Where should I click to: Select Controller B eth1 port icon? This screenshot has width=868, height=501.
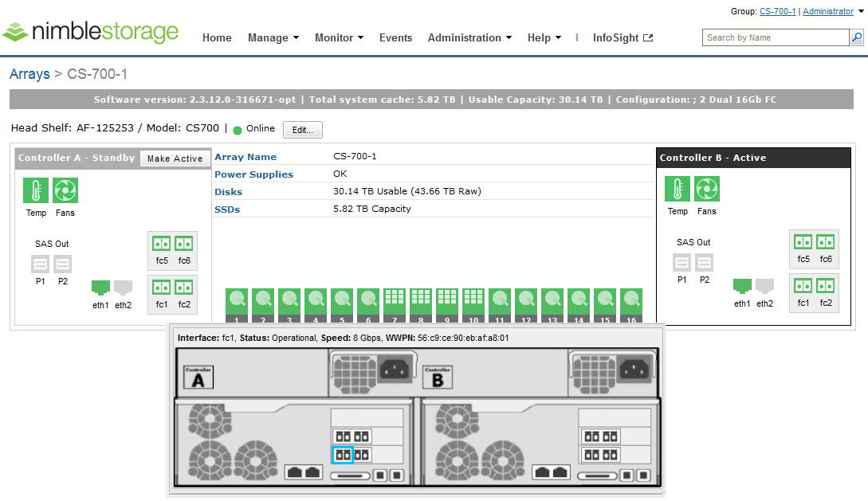[x=742, y=286]
